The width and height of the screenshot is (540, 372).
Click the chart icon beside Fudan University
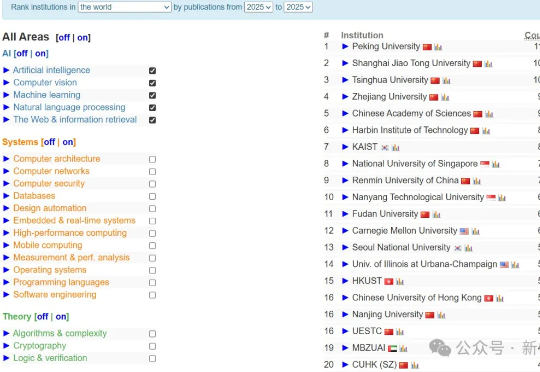click(x=436, y=214)
